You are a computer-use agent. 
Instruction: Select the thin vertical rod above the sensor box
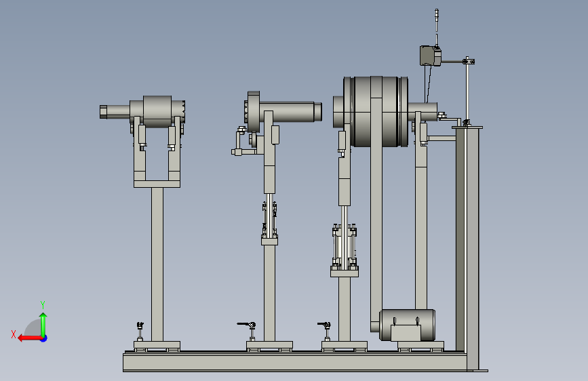point(437,27)
